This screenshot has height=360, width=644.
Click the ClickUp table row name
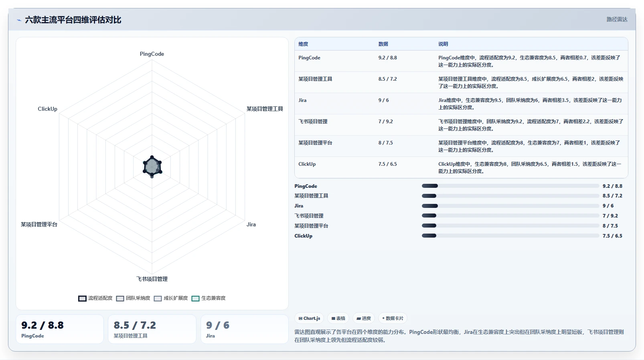[307, 164]
